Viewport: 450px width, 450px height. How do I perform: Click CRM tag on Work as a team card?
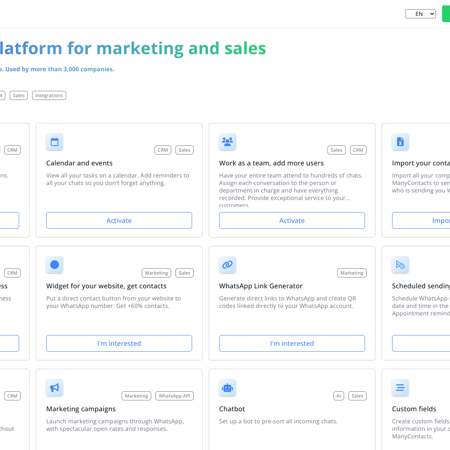(358, 150)
